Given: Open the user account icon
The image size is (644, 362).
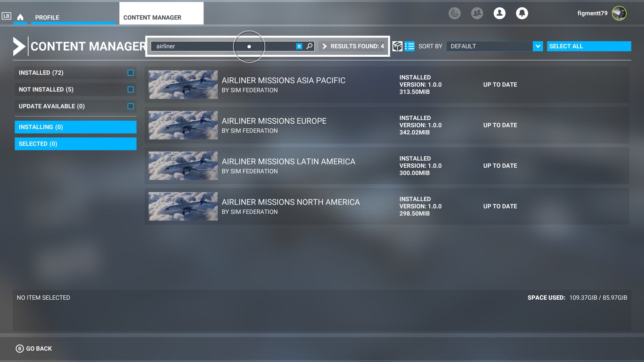Looking at the screenshot, I should pos(499,13).
